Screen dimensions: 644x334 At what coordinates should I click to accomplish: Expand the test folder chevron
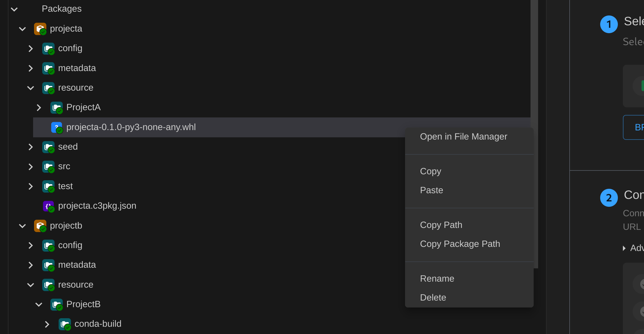(x=31, y=187)
